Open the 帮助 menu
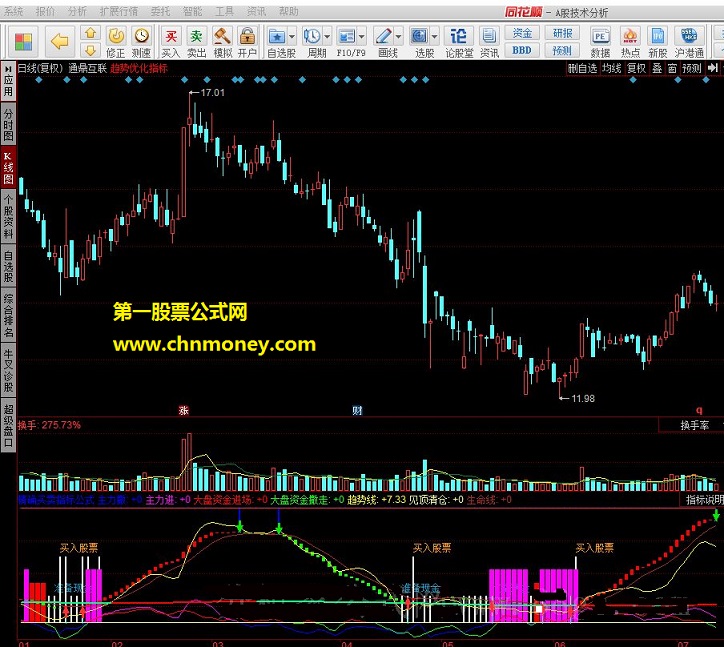The image size is (724, 647). coord(289,11)
